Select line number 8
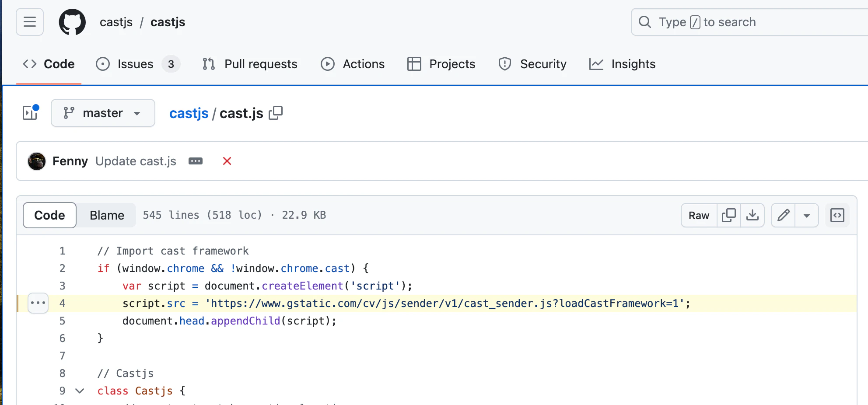The height and width of the screenshot is (405, 868). click(62, 373)
